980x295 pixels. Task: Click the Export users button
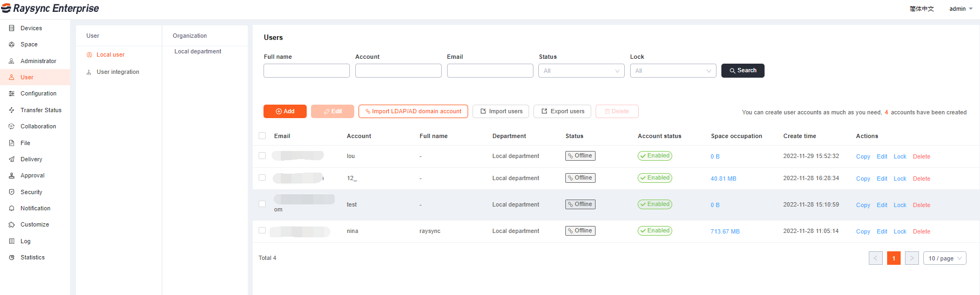coord(563,111)
